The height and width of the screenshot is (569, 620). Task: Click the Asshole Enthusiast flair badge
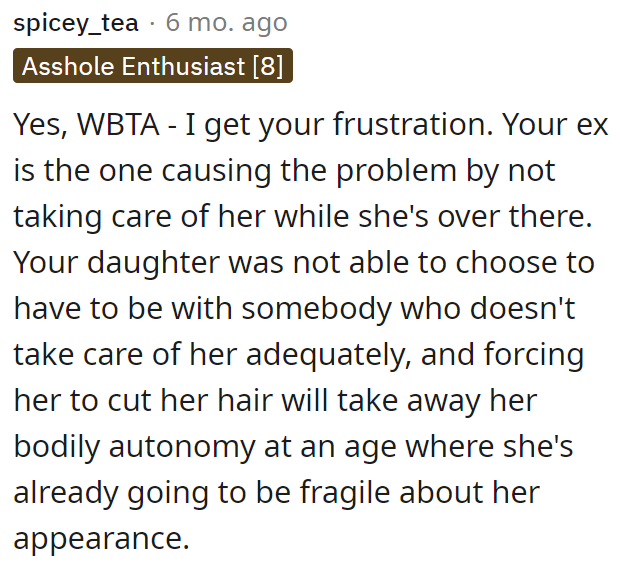point(153,67)
